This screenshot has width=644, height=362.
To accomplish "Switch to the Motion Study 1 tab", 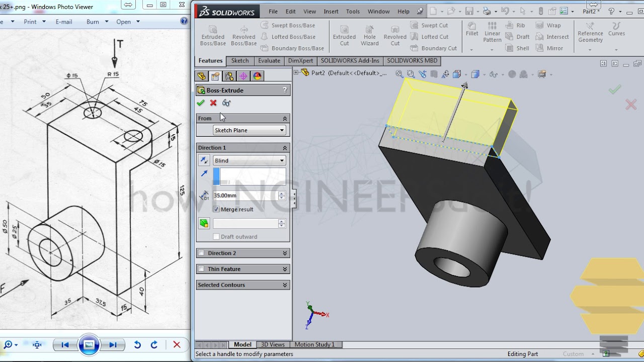I will 314,344.
